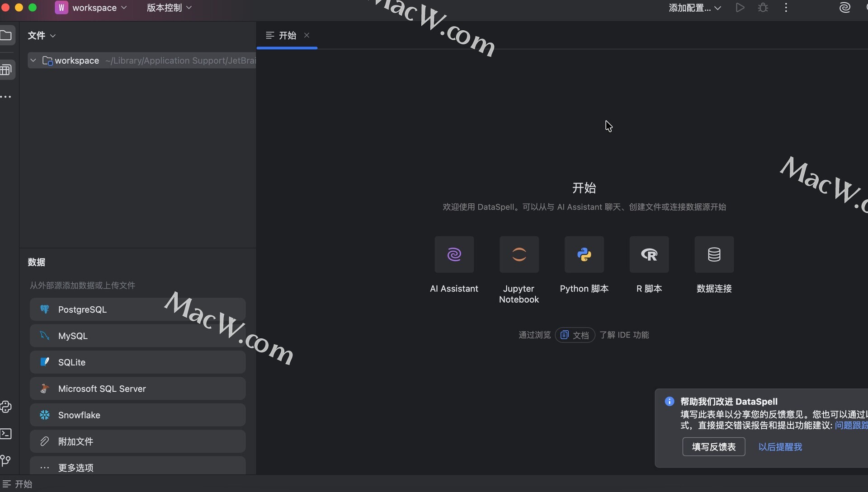Open the Git version control tool window
Screen dimensions: 868x492
point(6,460)
